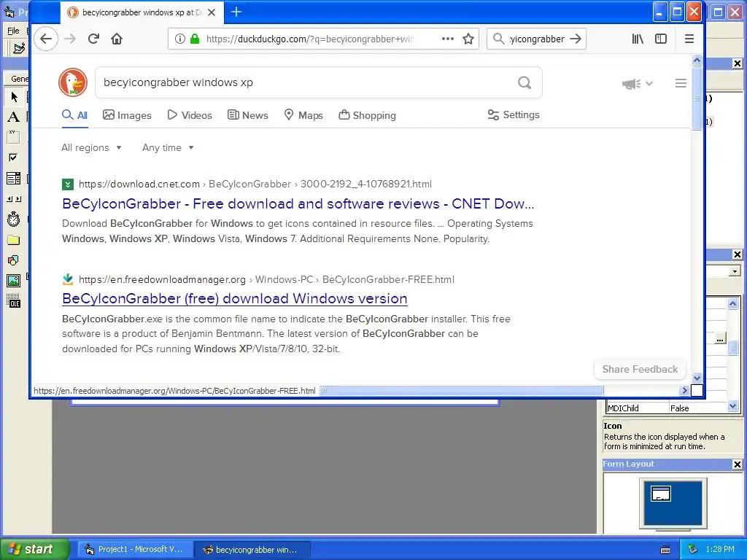Image resolution: width=747 pixels, height=560 pixels.
Task: Expand All regions filter dropdown
Action: pyautogui.click(x=91, y=147)
